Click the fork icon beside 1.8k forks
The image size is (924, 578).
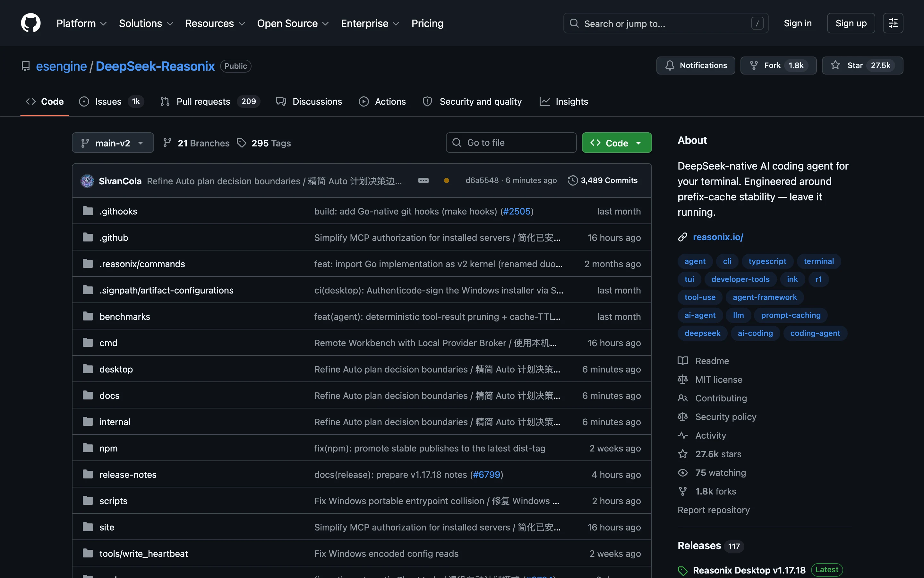click(x=683, y=491)
